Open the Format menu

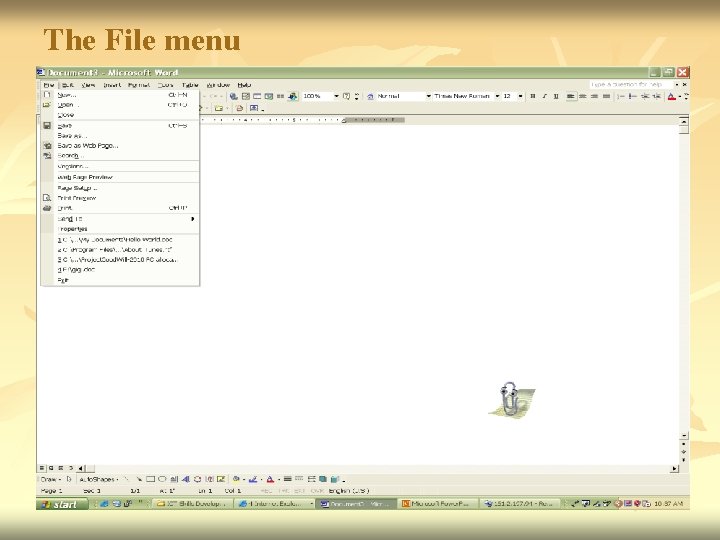[139, 85]
